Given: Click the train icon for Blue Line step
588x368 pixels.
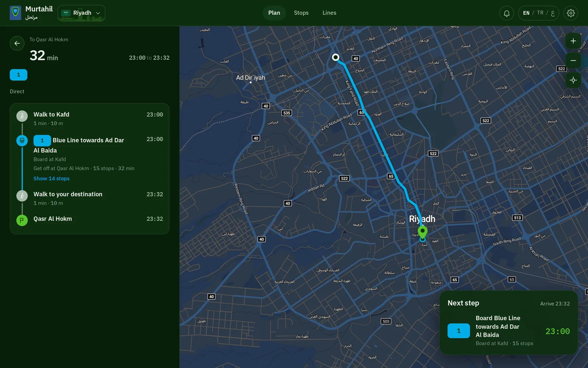Looking at the screenshot, I should (22, 141).
